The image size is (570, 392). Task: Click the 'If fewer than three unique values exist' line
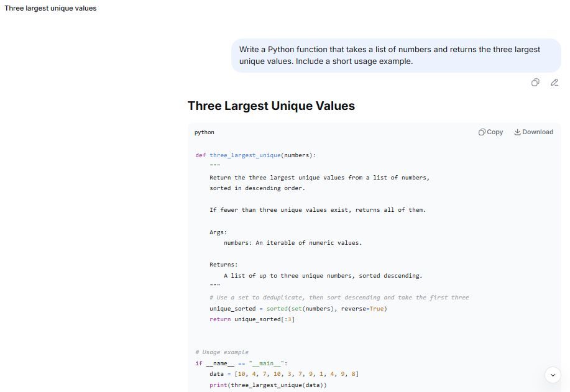318,210
